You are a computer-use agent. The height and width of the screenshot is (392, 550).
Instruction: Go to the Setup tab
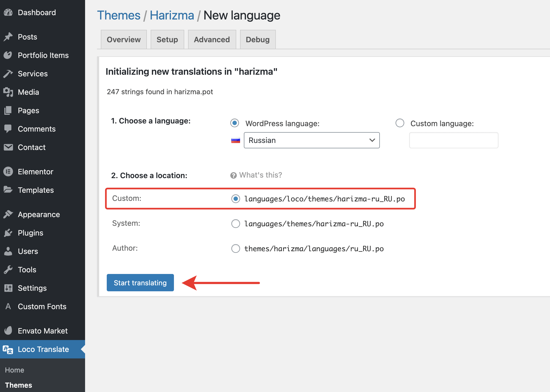(x=167, y=40)
